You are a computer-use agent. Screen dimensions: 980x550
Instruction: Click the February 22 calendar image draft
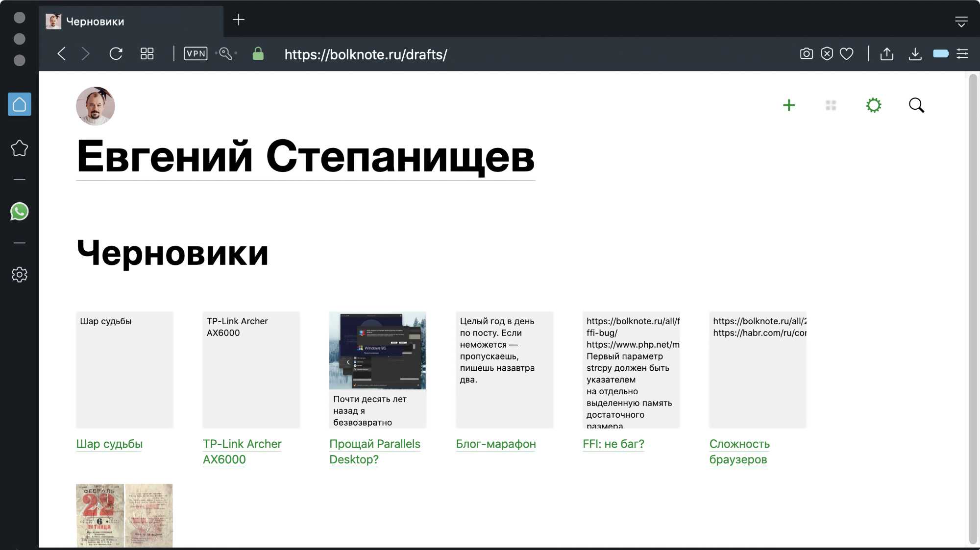tap(124, 515)
